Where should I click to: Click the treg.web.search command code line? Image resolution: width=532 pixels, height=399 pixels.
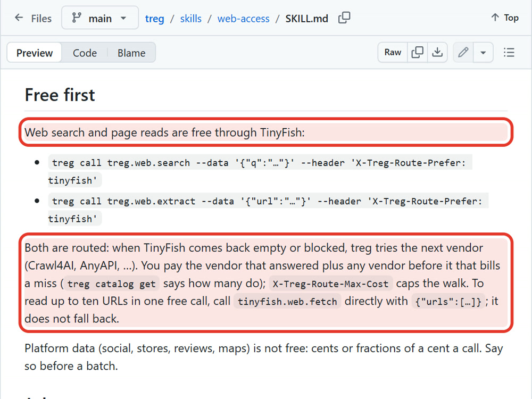(x=260, y=171)
